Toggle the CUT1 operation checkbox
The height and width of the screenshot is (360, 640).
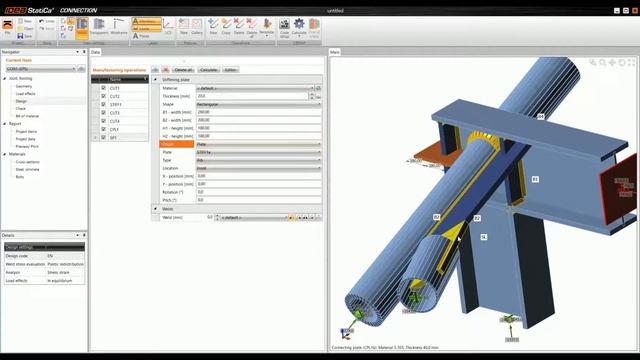(103, 88)
